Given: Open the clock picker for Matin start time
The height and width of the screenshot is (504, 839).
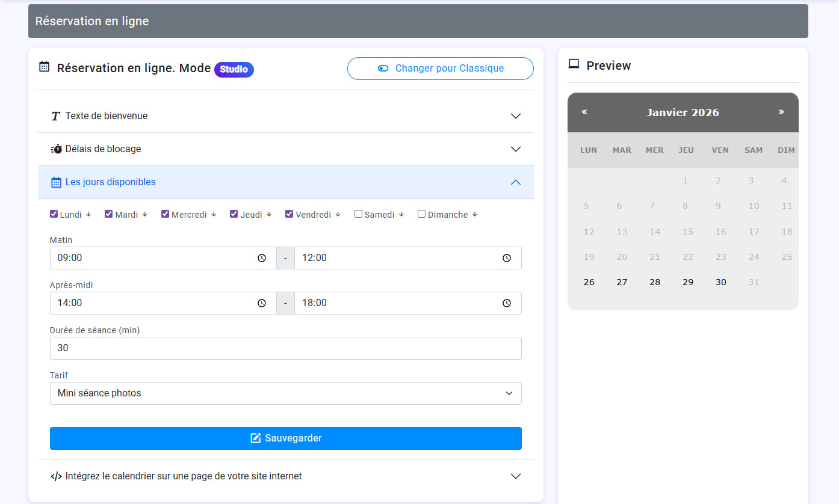Looking at the screenshot, I should pyautogui.click(x=262, y=257).
